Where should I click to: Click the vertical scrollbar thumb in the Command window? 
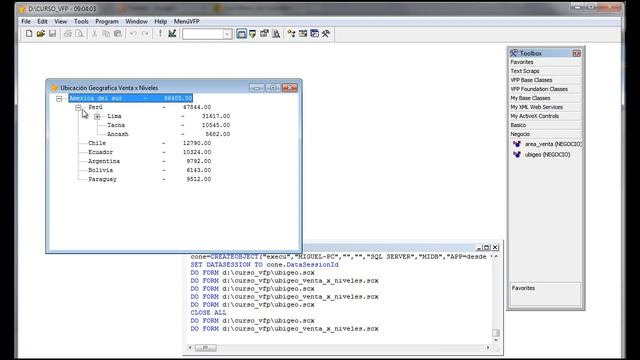click(x=496, y=333)
